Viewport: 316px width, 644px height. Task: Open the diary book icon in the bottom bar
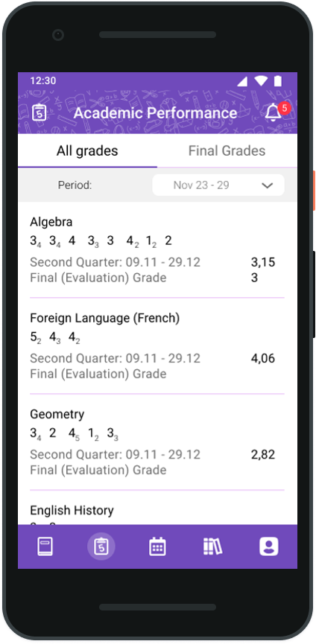point(45,546)
